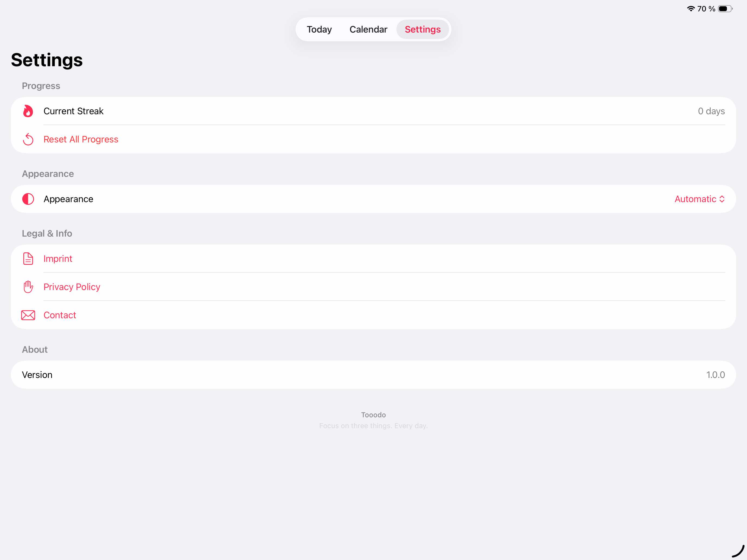Click the version number 1.0.0

click(x=716, y=375)
